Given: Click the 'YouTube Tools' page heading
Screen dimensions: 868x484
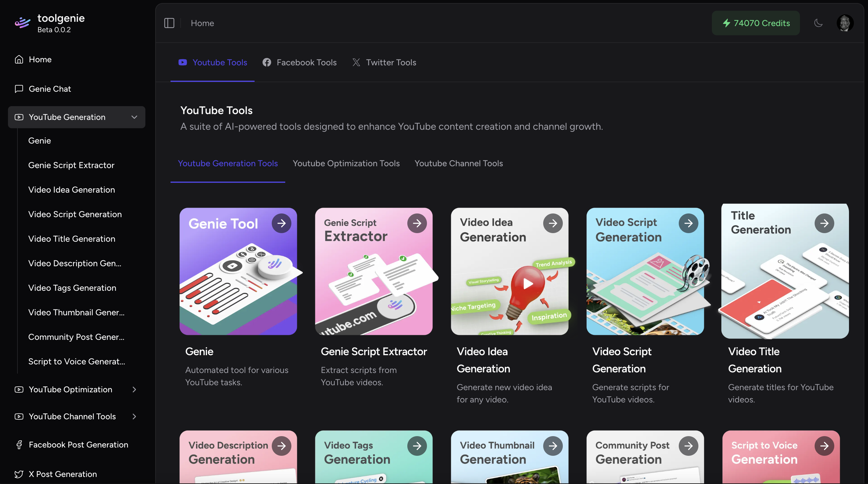Looking at the screenshot, I should (216, 110).
